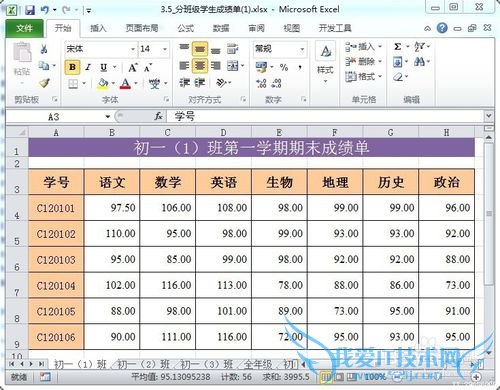The width and height of the screenshot is (500, 390).
Task: Toggle middle vertical align
Action: click(x=200, y=49)
